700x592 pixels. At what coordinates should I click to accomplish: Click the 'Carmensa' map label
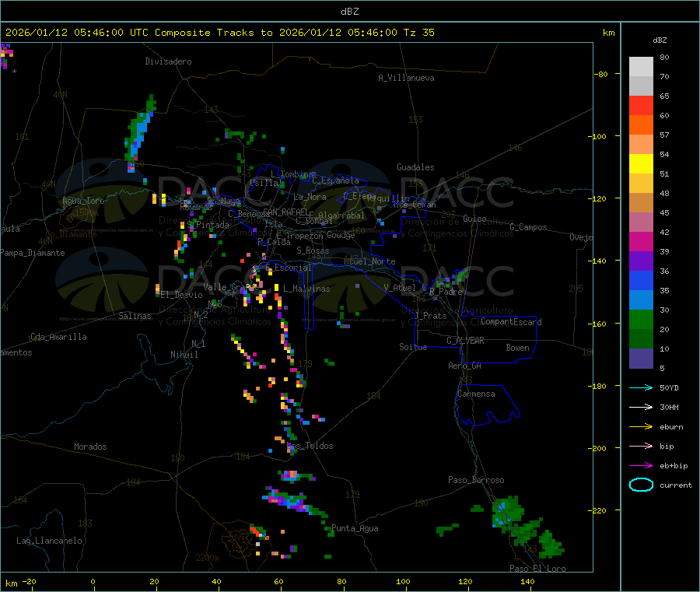pyautogui.click(x=476, y=394)
